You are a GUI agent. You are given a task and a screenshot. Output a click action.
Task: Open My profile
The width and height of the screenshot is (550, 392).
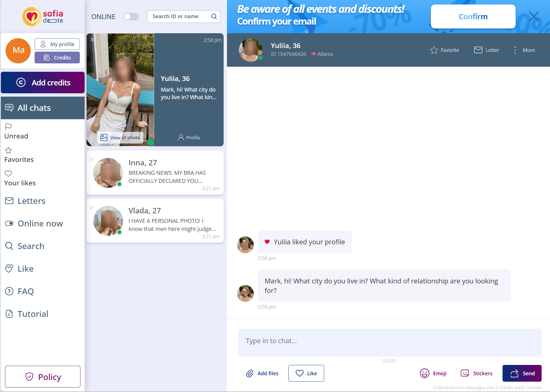[57, 44]
